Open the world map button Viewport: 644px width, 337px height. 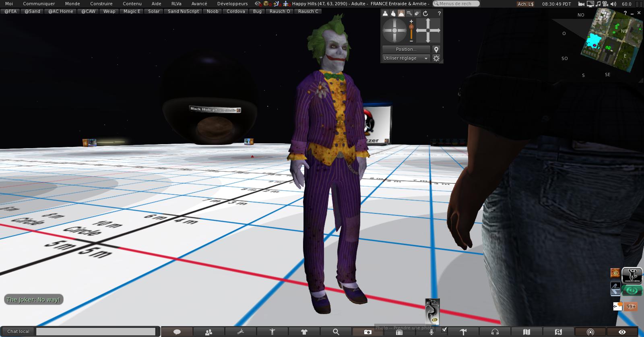pyautogui.click(x=527, y=332)
